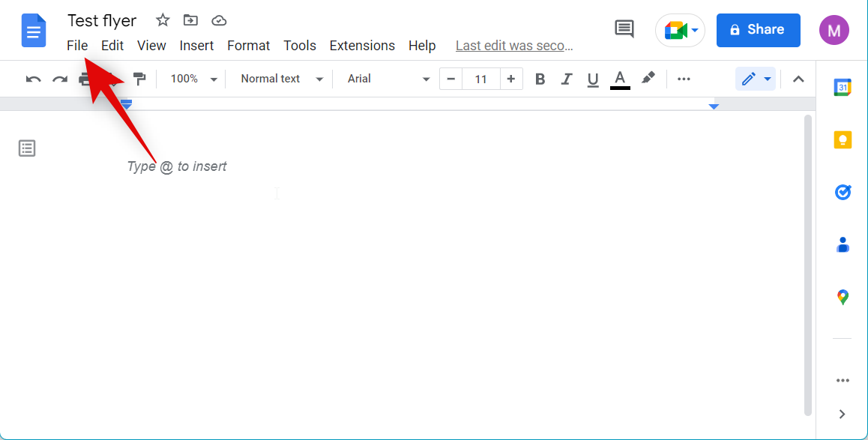Open Google Keep in side panel
The image size is (868, 440).
843,140
